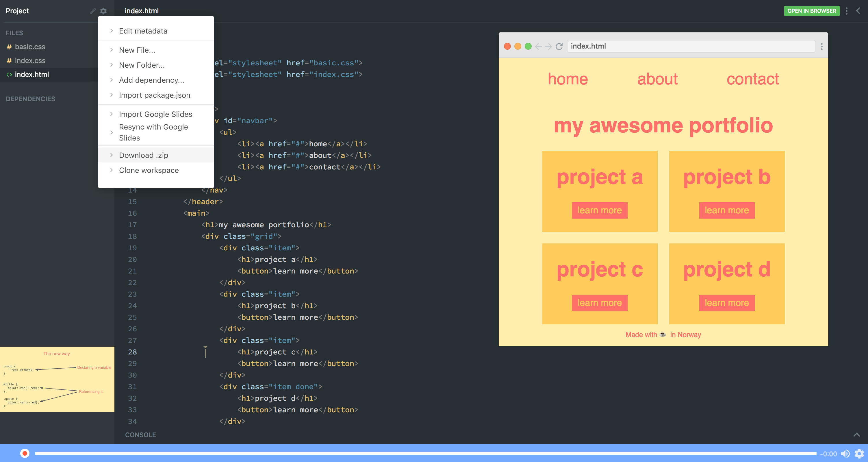The image size is (868, 462).
Task: Open the project settings gear icon
Action: [x=103, y=11]
